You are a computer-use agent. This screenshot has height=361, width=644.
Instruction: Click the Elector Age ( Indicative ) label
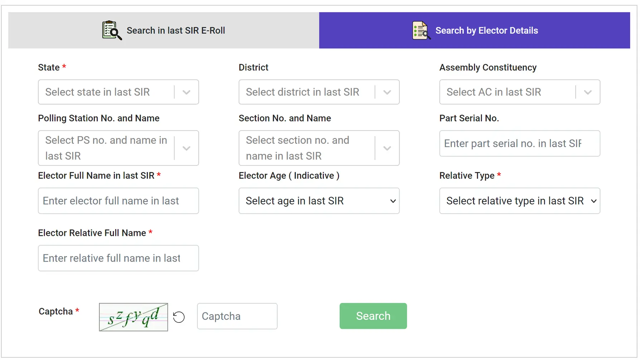(289, 175)
